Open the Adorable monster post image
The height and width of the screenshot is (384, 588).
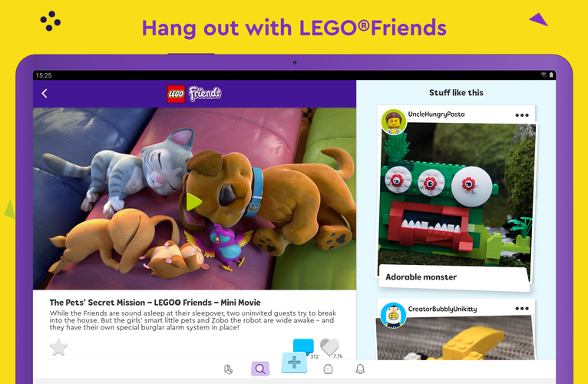coord(457,194)
